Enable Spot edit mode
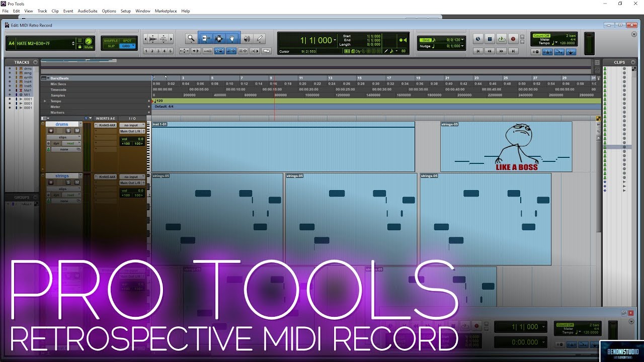This screenshot has width=644, height=362. tap(127, 41)
